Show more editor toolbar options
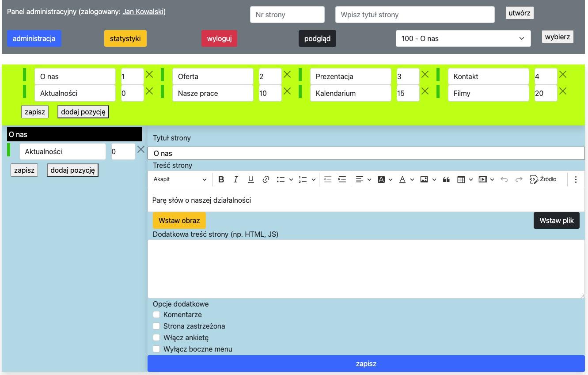Viewport: 588px width, 375px height. click(576, 179)
